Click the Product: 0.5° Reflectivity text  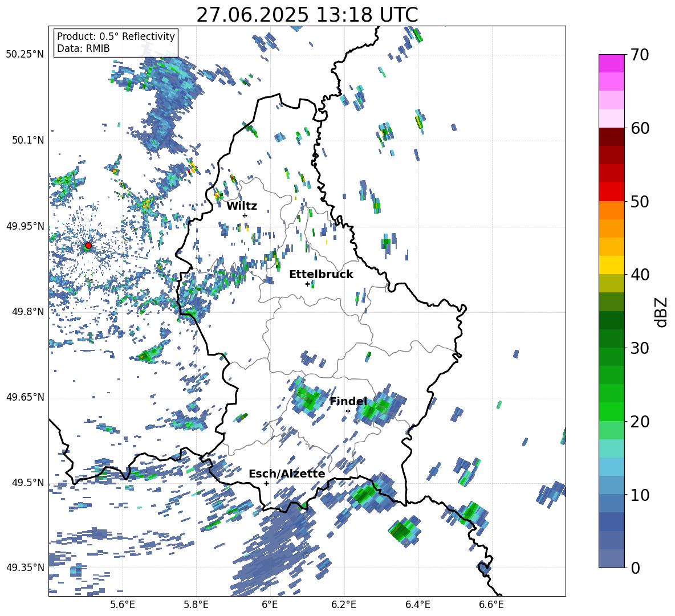[x=116, y=36]
